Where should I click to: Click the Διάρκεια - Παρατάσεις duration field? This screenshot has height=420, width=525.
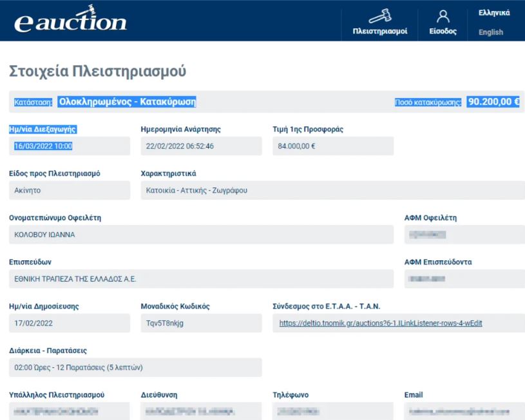(x=135, y=367)
